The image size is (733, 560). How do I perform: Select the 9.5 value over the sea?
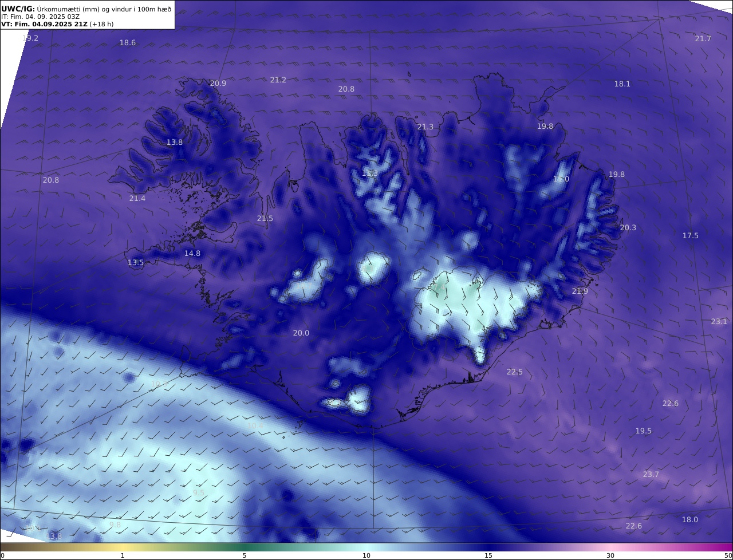pyautogui.click(x=198, y=493)
